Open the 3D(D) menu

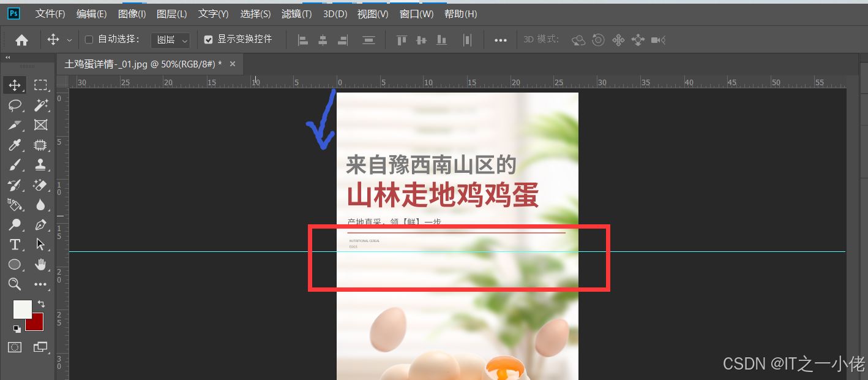click(335, 13)
